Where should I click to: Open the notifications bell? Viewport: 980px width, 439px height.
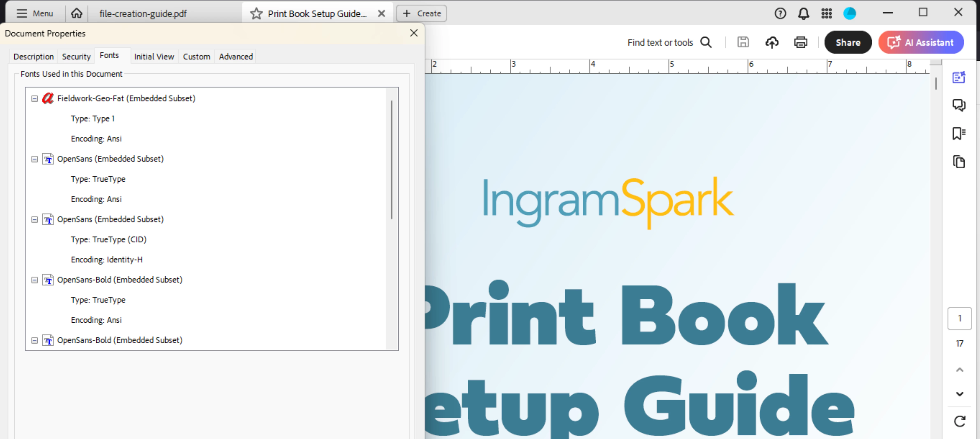[803, 14]
